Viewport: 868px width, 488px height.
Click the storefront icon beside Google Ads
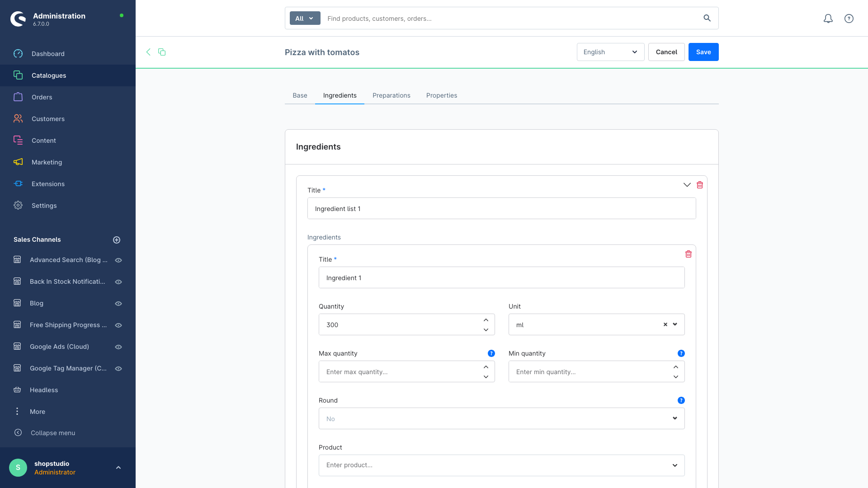[x=17, y=346]
